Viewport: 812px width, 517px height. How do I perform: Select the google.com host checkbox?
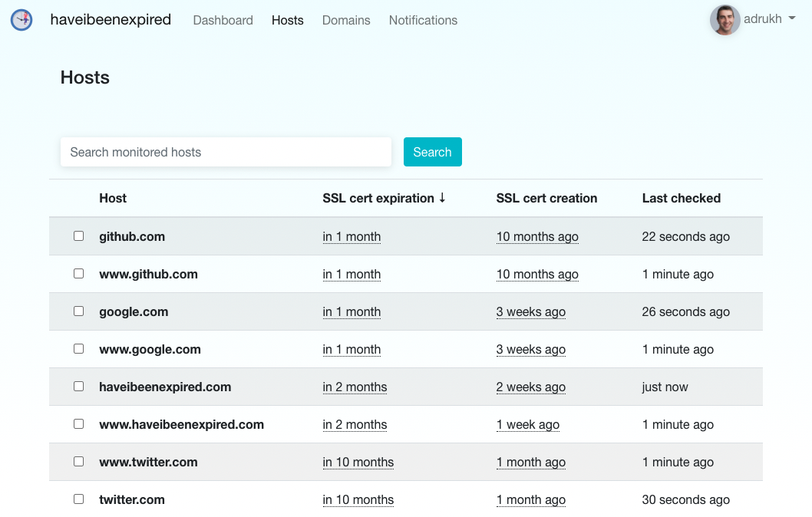79,311
